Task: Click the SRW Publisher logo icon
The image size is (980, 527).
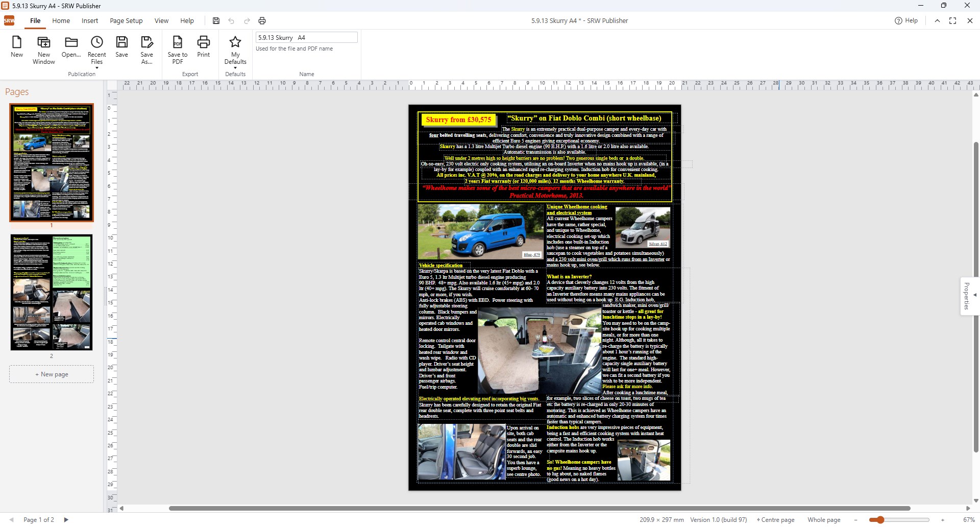Action: (9, 21)
